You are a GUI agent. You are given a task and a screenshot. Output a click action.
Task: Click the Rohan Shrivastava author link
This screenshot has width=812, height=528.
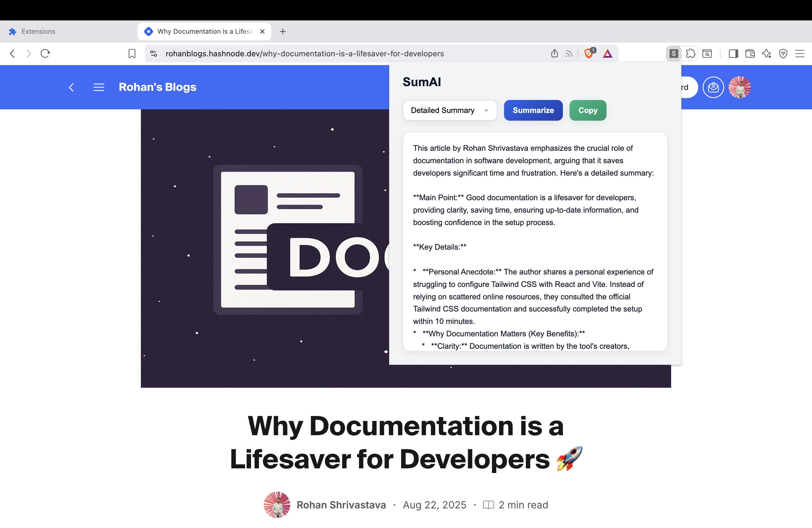click(x=341, y=505)
